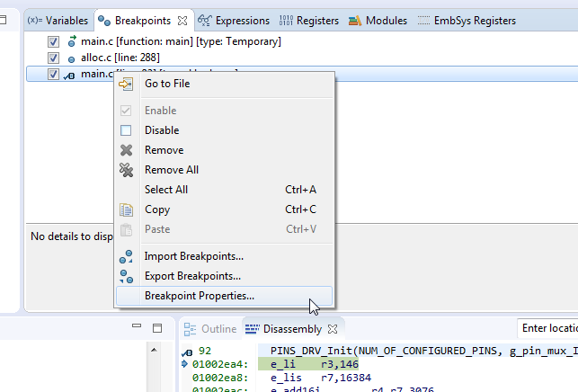This screenshot has width=578, height=392.
Task: Click the PINS_DRV_Init source line
Action: 424,351
